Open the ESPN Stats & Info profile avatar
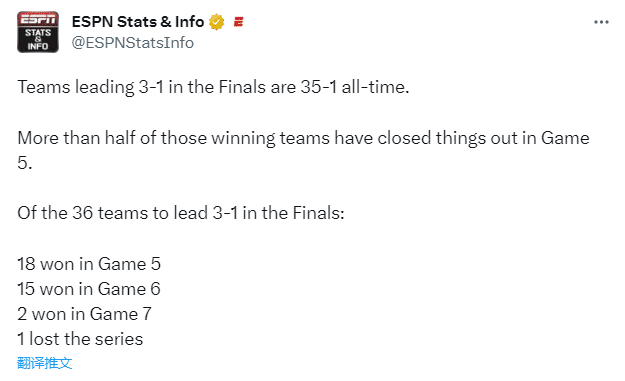Image resolution: width=625 pixels, height=381 pixels. coord(38,32)
